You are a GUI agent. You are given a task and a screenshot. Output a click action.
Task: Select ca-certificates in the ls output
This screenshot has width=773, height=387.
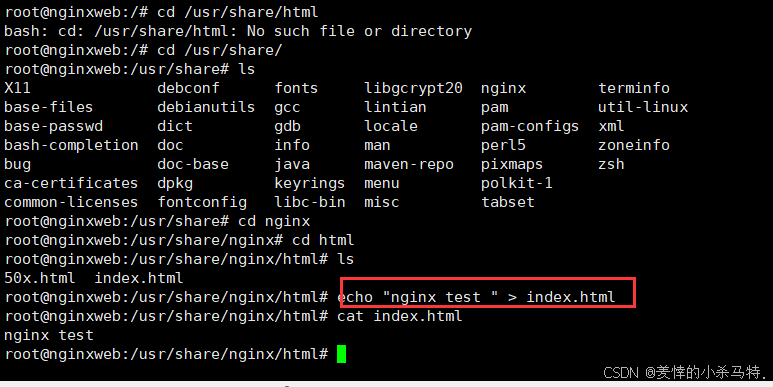click(x=71, y=183)
